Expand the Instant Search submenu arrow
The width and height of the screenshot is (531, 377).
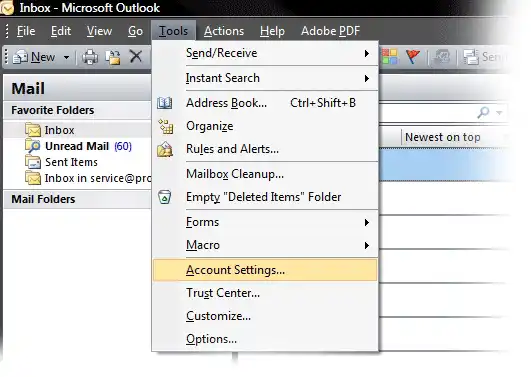[366, 79]
